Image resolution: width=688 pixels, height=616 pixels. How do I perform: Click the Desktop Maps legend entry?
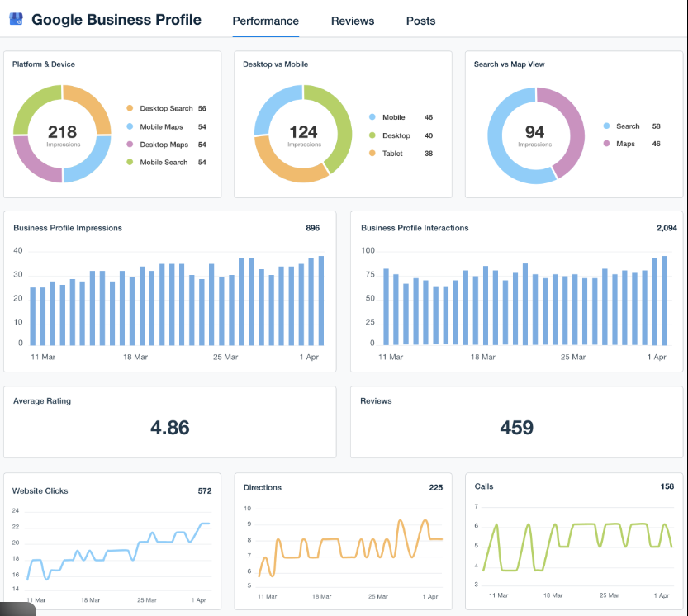[x=164, y=145]
